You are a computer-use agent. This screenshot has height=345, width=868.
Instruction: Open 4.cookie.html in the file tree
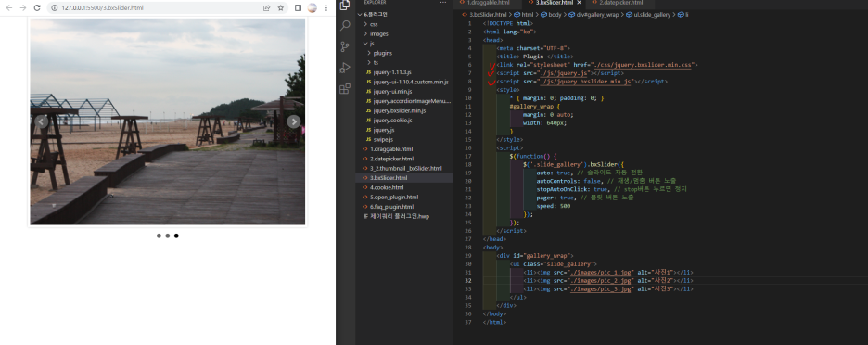(387, 187)
